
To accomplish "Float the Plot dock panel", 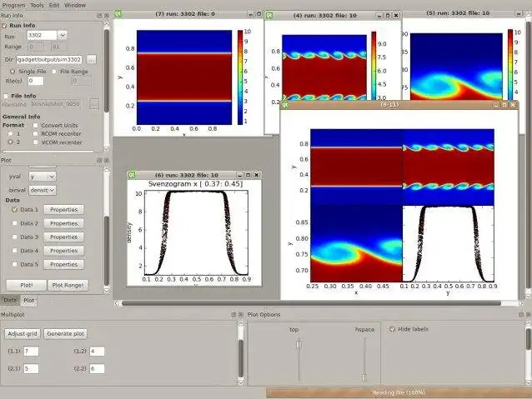I will tap(99, 160).
